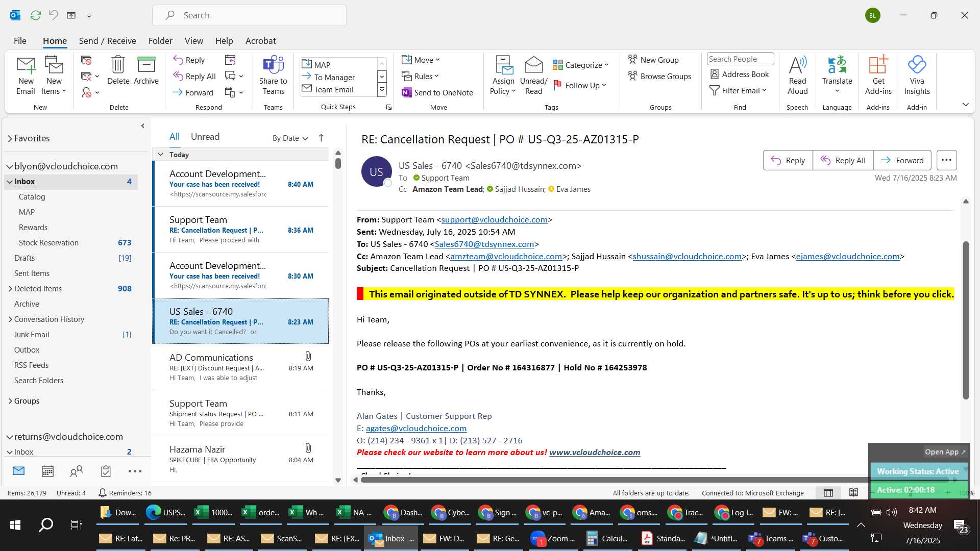This screenshot has height=551, width=980.
Task: Open the By Date sort dropdown
Action: pos(290,138)
